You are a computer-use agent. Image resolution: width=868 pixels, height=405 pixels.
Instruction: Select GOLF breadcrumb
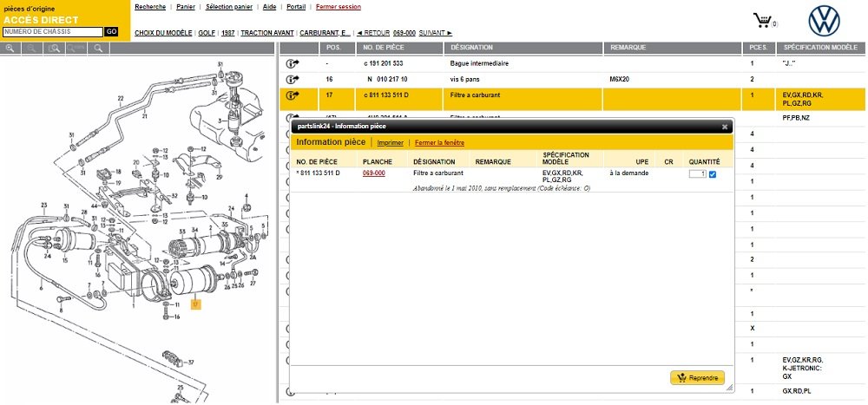point(207,33)
